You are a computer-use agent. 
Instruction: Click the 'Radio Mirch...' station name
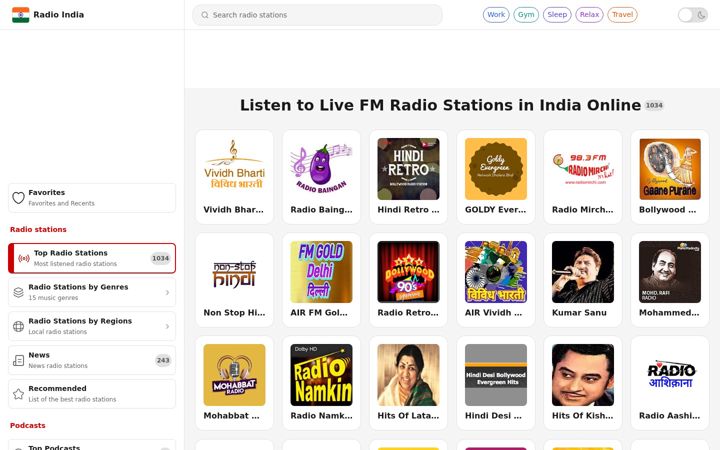583,210
